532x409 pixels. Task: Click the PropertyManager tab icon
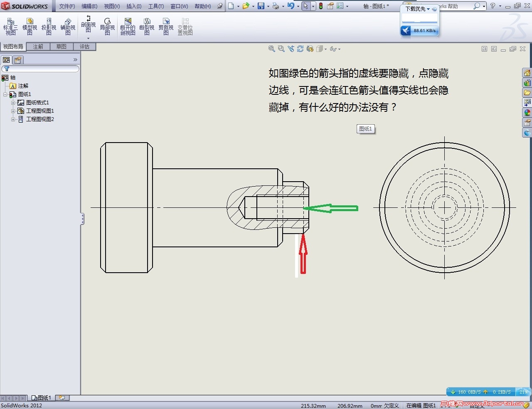tap(18, 60)
